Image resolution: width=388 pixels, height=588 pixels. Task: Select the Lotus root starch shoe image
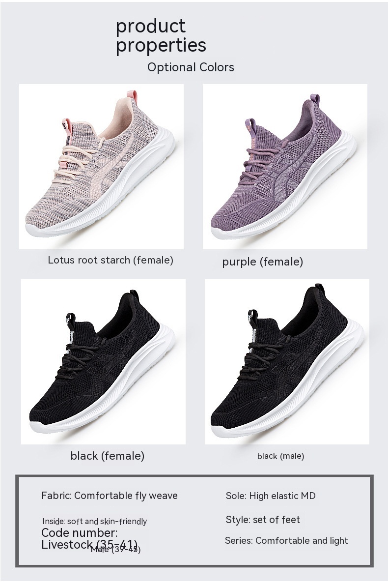102,167
